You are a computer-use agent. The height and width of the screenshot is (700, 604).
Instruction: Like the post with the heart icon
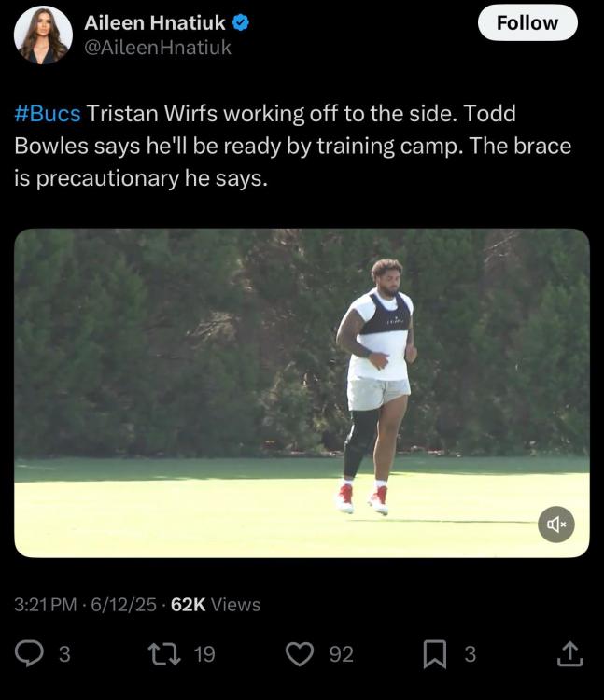tap(300, 654)
